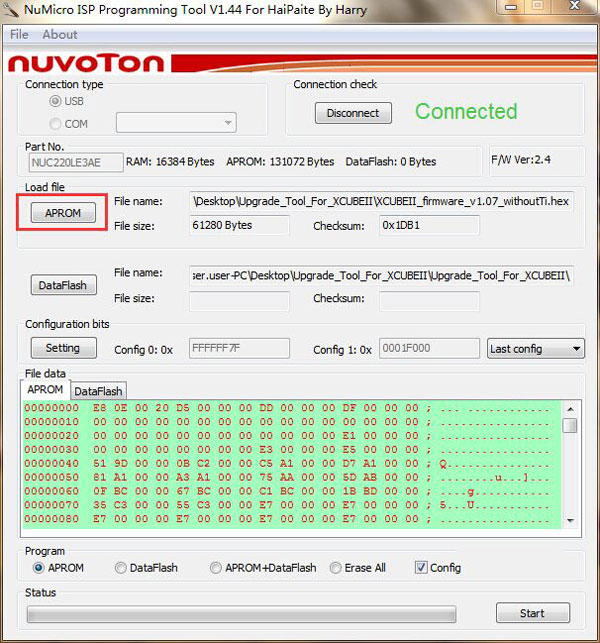The image size is (600, 643).
Task: Click the checksum field 0x1DB1
Action: pos(429,225)
